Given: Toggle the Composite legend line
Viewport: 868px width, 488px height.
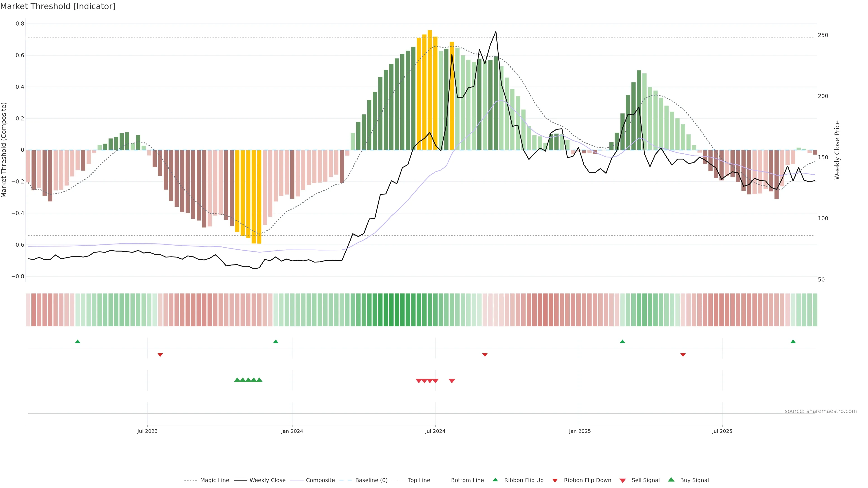Looking at the screenshot, I should (320, 480).
